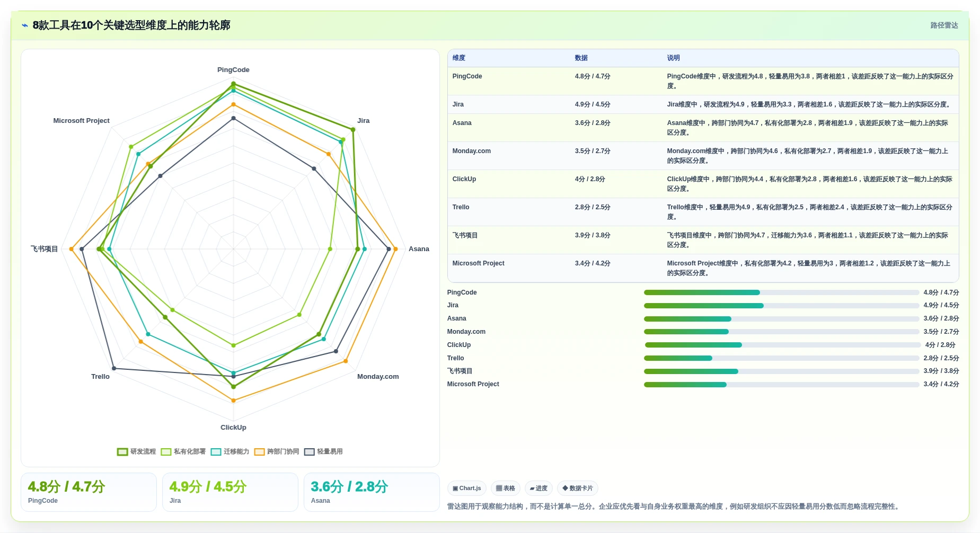Click the Asana progress bar
This screenshot has height=533, width=980.
tap(781, 319)
